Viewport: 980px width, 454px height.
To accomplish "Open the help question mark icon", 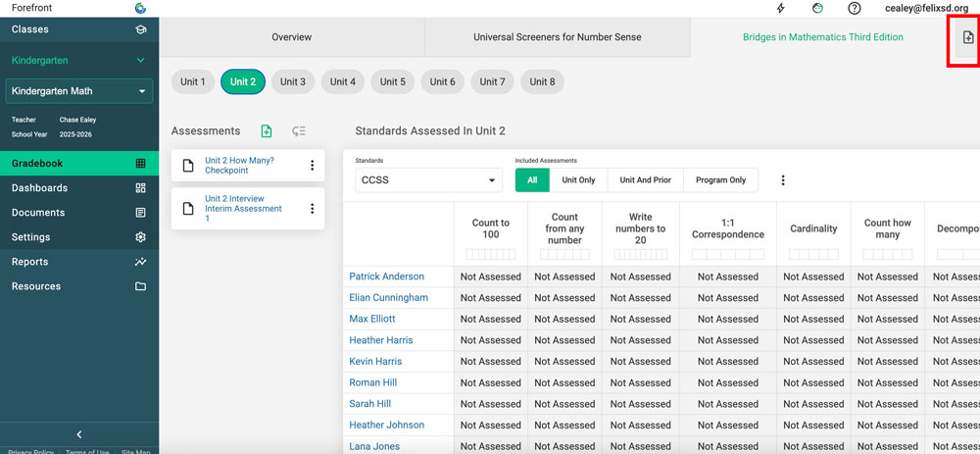I will [855, 8].
